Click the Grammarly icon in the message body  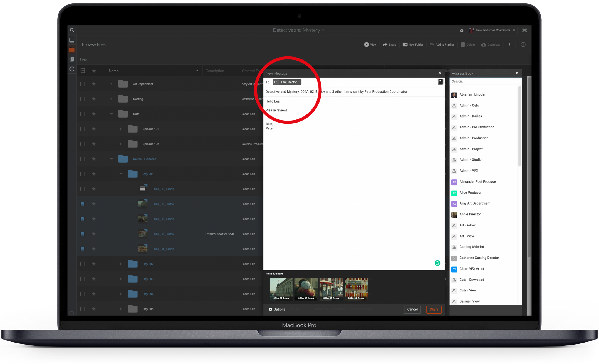[x=437, y=263]
